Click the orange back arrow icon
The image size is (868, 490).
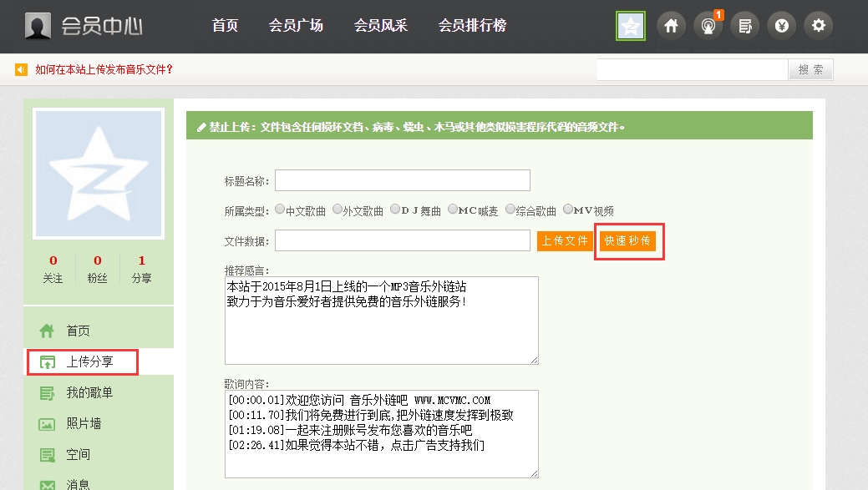click(22, 69)
